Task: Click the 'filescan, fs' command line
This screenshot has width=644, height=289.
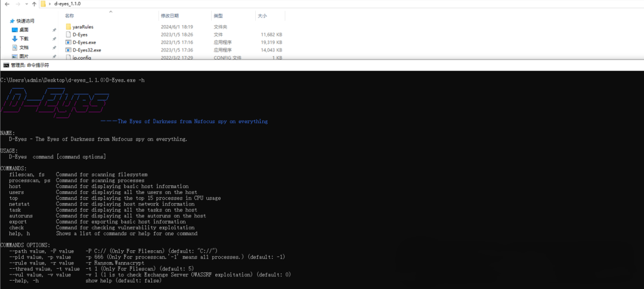Action: click(78, 175)
